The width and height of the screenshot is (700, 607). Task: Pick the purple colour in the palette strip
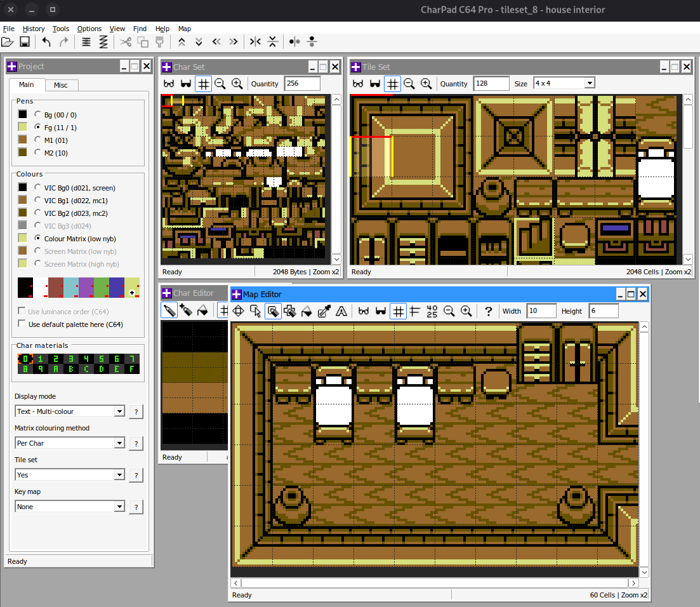tap(86, 286)
